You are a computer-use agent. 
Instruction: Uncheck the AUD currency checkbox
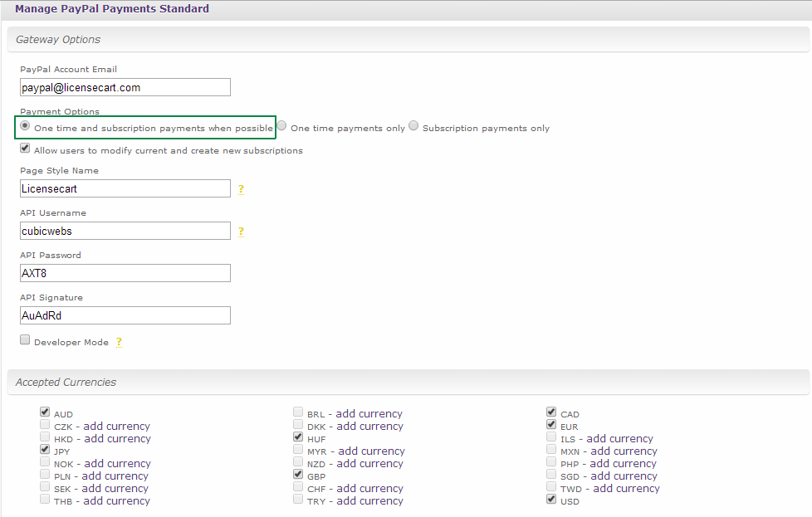coord(45,412)
